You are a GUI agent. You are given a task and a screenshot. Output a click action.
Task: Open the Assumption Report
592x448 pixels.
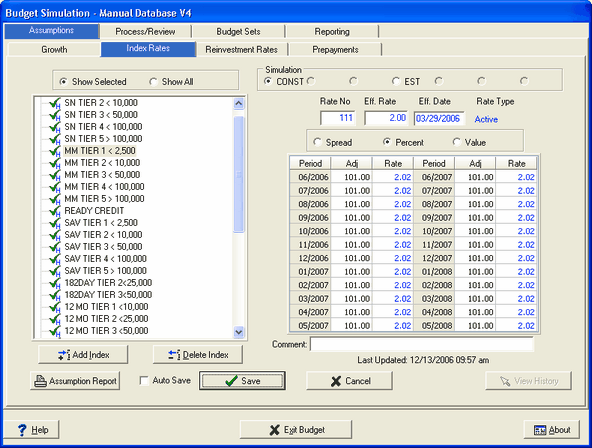point(75,381)
